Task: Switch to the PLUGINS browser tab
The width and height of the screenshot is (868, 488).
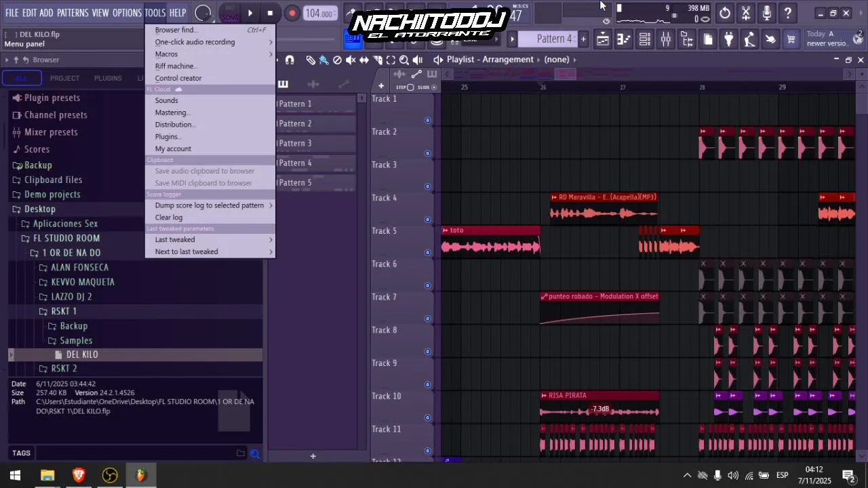Action: pyautogui.click(x=108, y=79)
